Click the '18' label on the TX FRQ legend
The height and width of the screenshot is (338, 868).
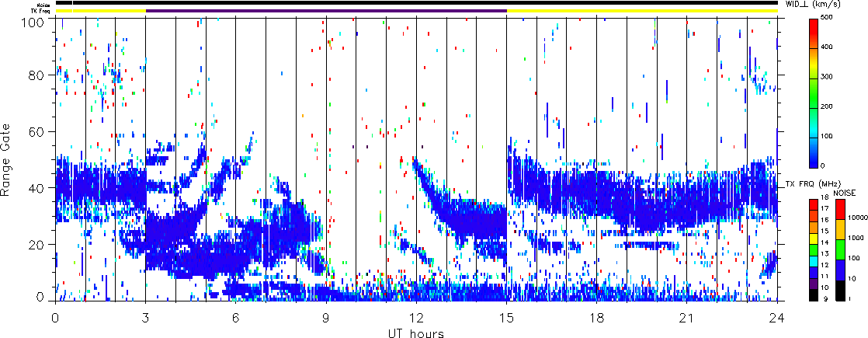click(x=825, y=197)
